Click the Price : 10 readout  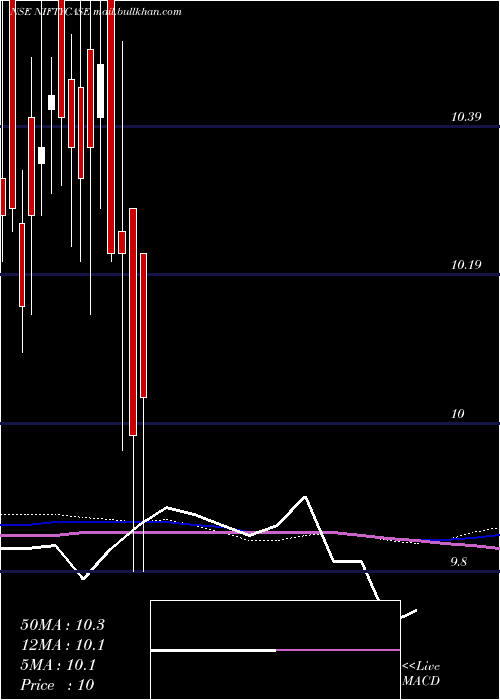tap(57, 685)
